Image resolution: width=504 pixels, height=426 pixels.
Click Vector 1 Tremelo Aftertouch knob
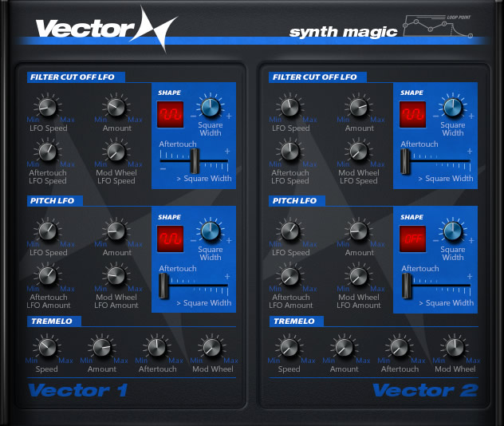[x=157, y=348]
